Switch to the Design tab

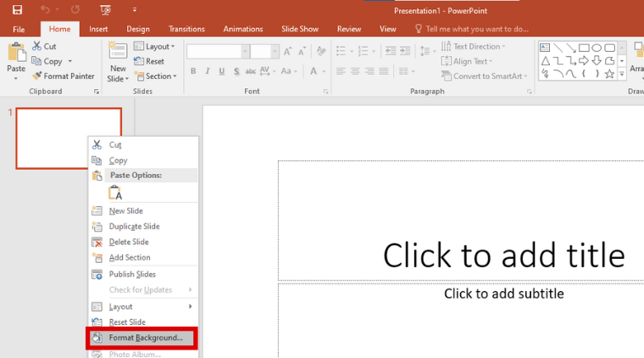(x=138, y=29)
